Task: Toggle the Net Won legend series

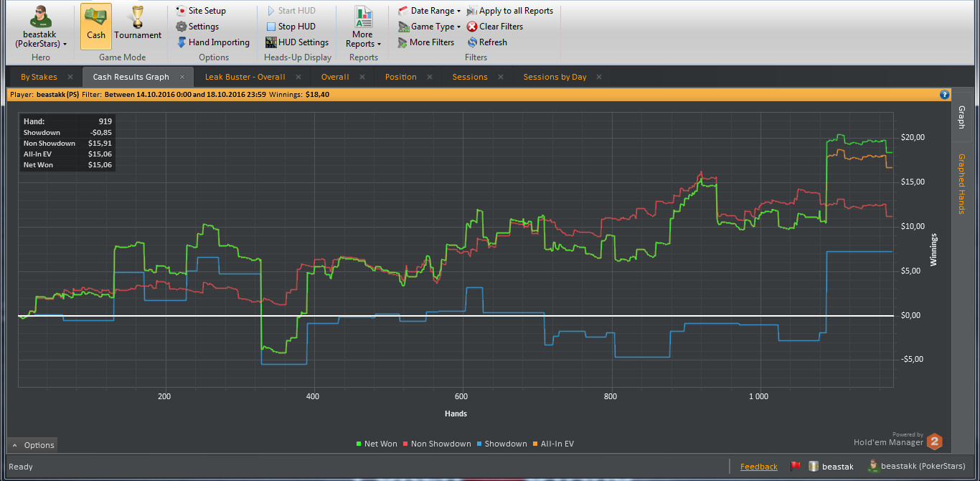Action: coord(377,444)
